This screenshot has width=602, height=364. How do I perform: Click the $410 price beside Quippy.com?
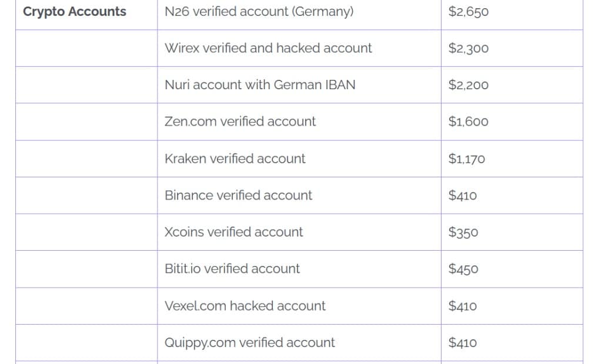point(463,343)
